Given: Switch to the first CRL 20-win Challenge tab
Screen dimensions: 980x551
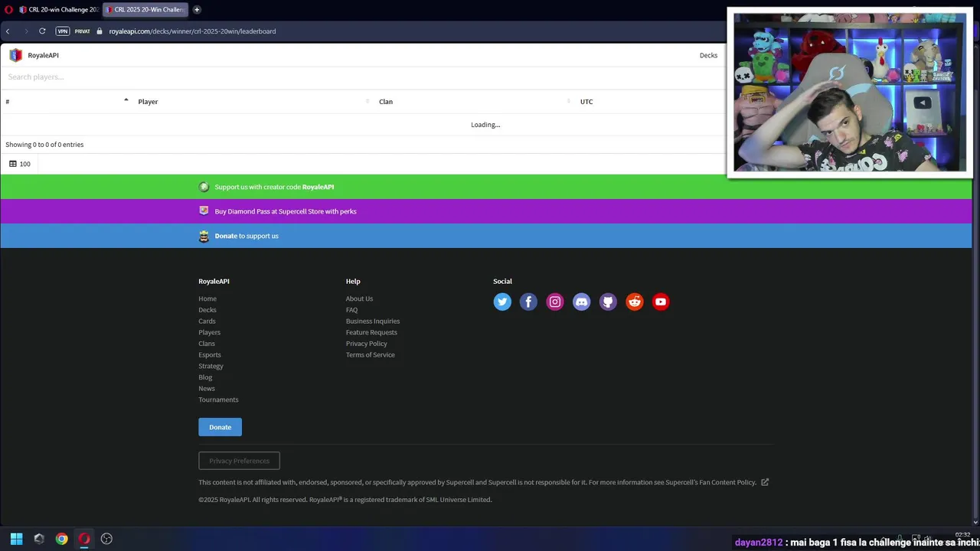Looking at the screenshot, I should tap(58, 10).
